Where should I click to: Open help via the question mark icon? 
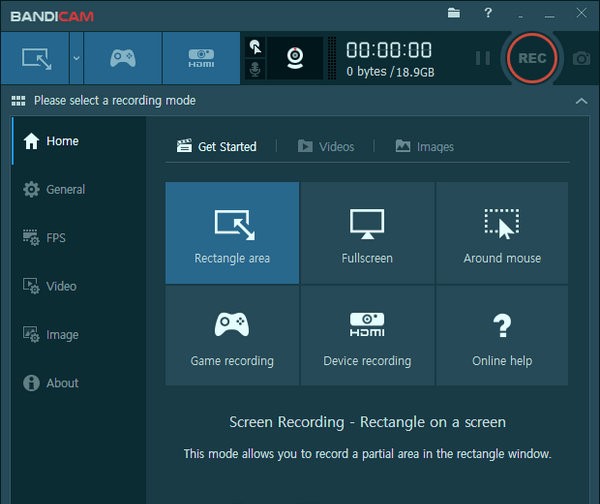point(488,13)
